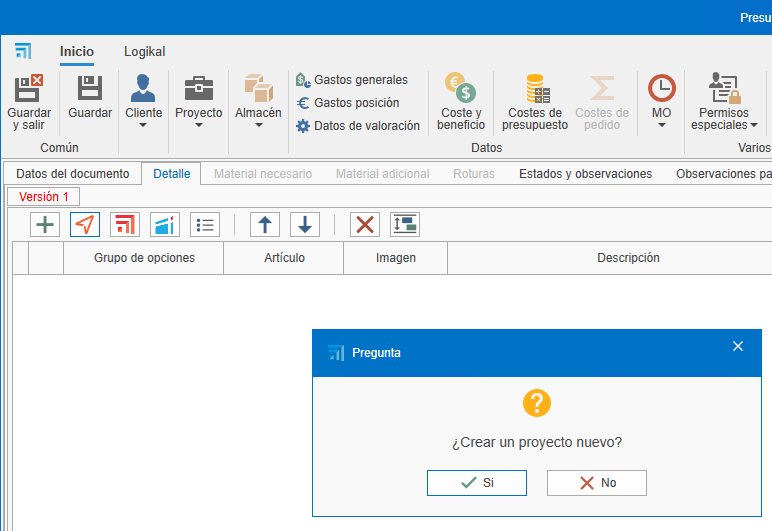Open the Observaciones pa... tab
Viewport: 772px width, 531px height.
(x=723, y=174)
